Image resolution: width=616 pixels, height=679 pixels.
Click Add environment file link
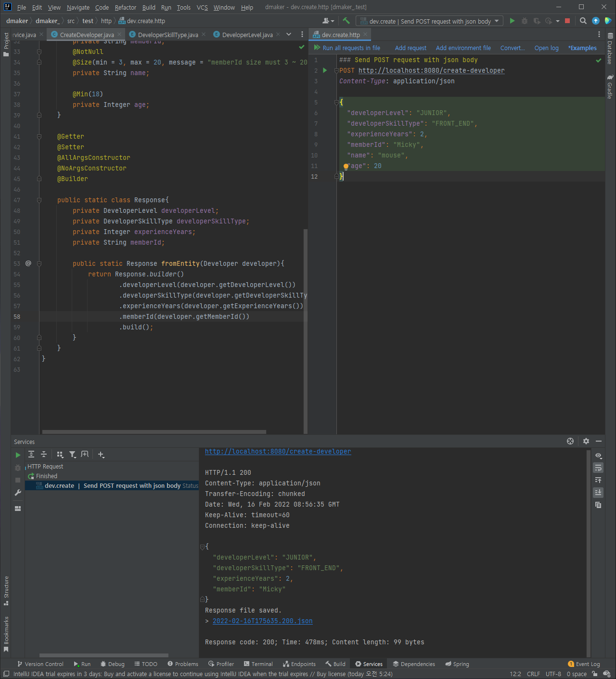[x=463, y=48]
